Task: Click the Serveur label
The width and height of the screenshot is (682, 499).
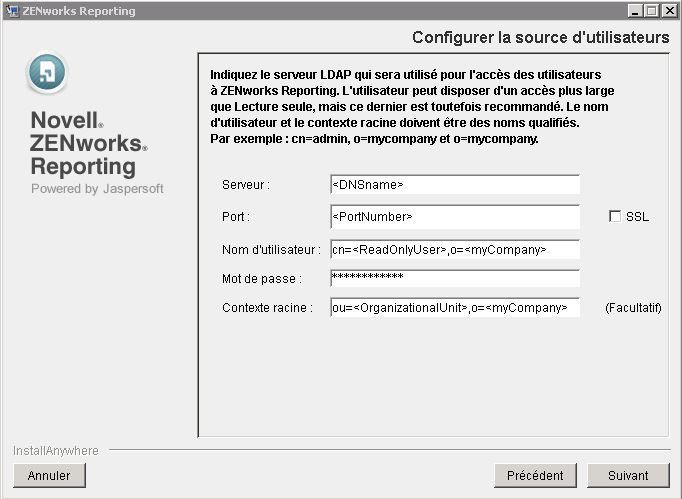Action: 246,185
